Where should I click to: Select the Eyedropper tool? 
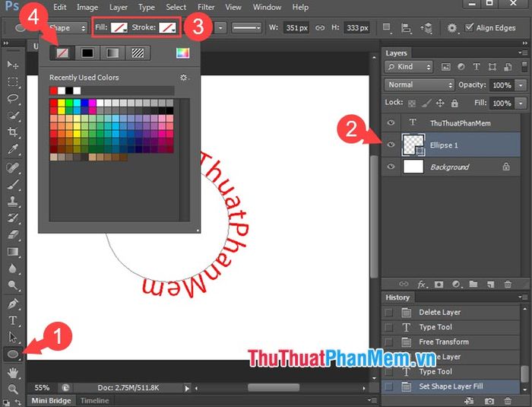click(x=13, y=149)
